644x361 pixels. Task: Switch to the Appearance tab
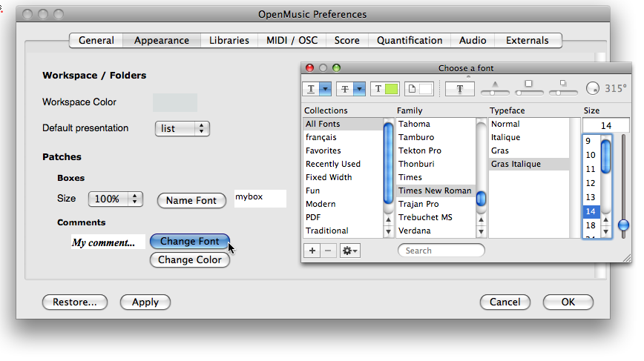(162, 40)
